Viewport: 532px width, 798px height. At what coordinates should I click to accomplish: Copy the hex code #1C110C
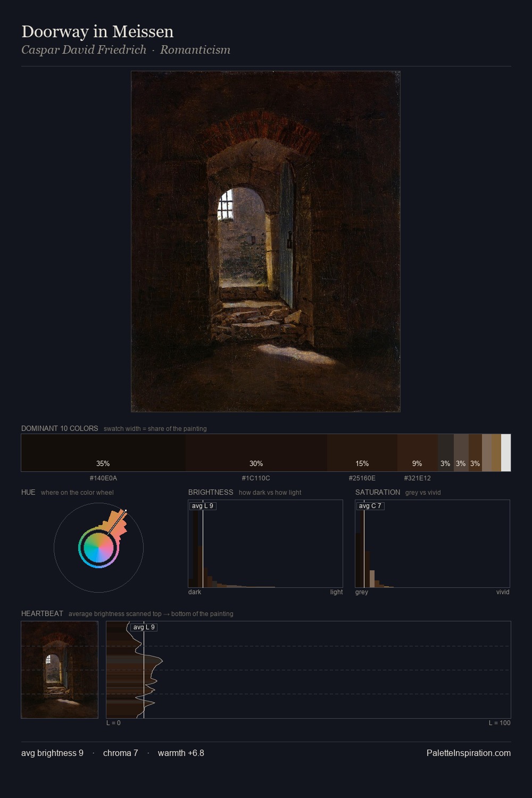(256, 478)
